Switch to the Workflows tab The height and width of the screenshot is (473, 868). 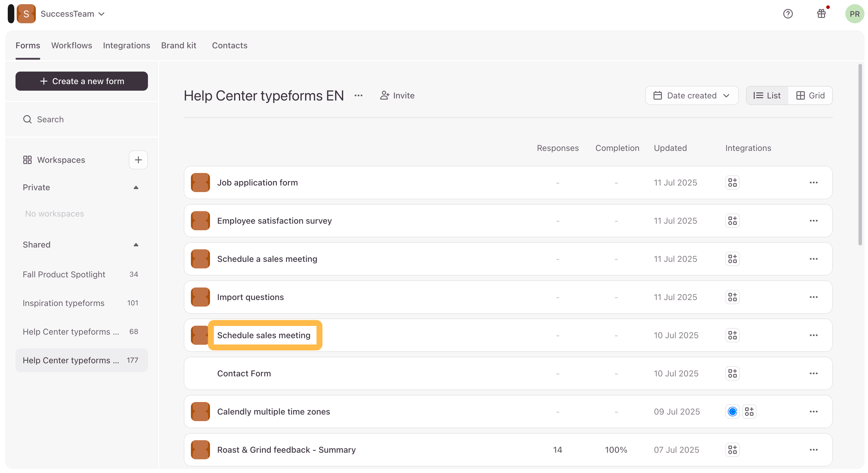coord(71,45)
